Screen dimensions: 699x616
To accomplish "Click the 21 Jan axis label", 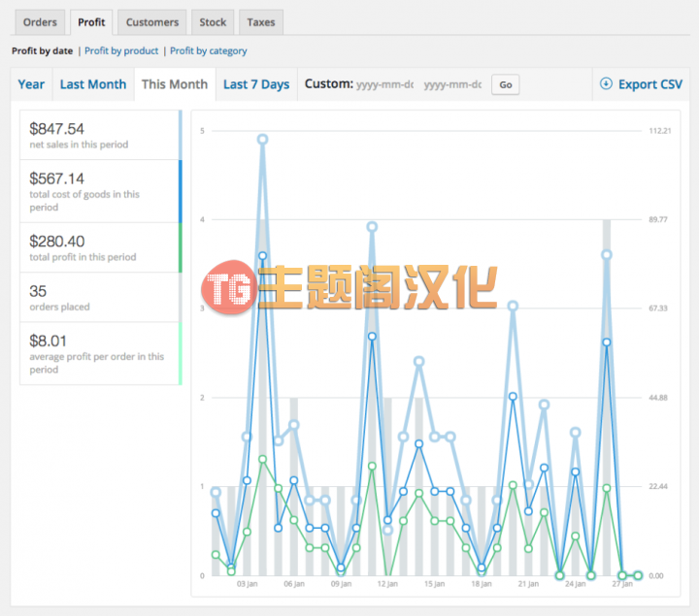I will 528,583.
